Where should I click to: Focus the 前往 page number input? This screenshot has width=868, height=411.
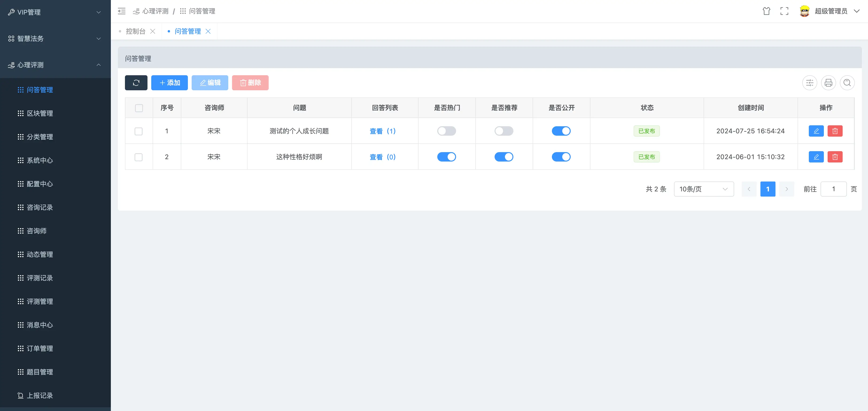coord(834,189)
